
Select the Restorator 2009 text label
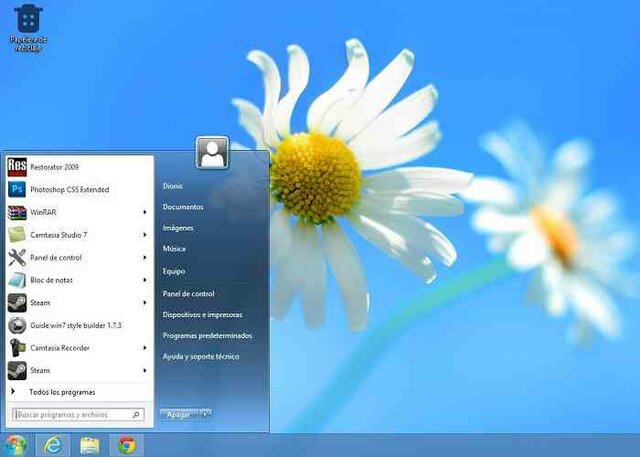tap(55, 167)
